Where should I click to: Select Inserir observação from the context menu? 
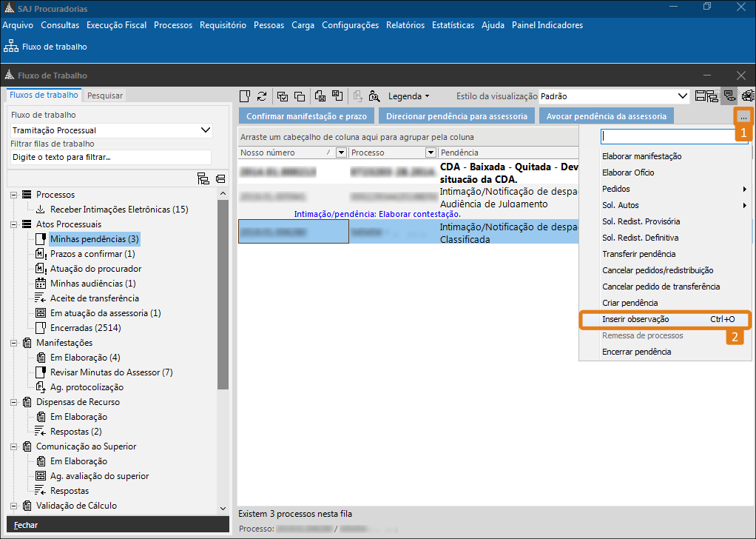coord(635,319)
